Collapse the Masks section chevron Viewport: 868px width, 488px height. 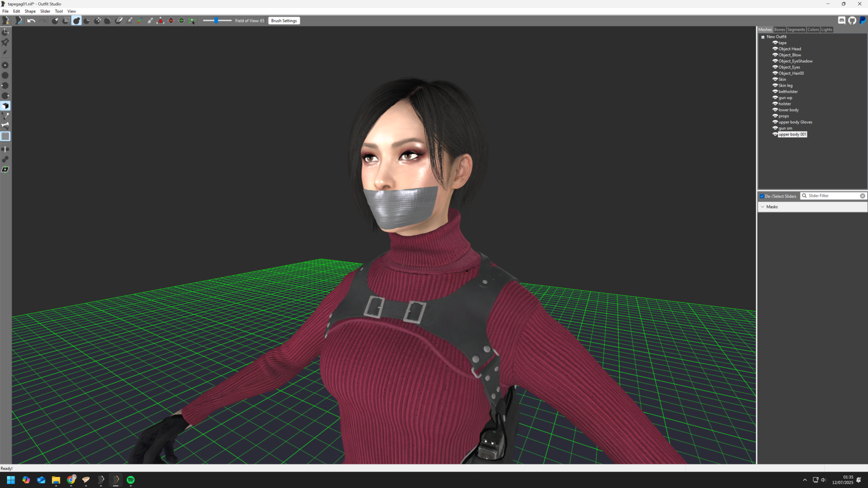[763, 207]
